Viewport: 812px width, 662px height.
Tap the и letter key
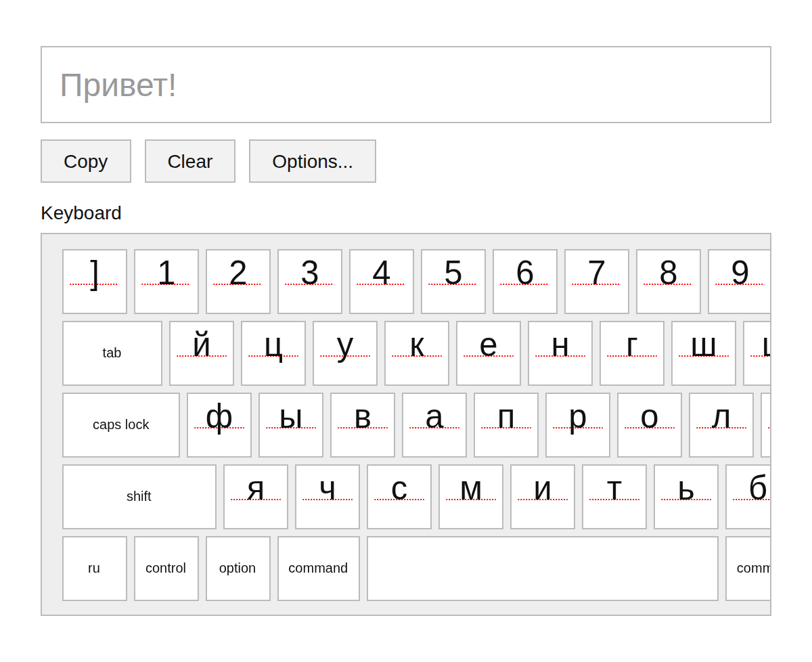click(x=543, y=497)
